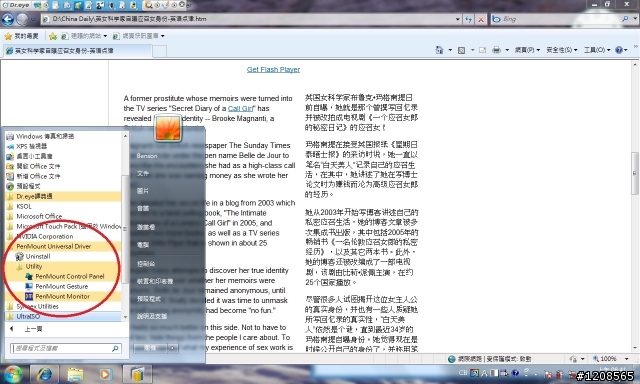The height and width of the screenshot is (384, 640).
Task: Open the address bar history dropdown
Action: tap(458, 19)
